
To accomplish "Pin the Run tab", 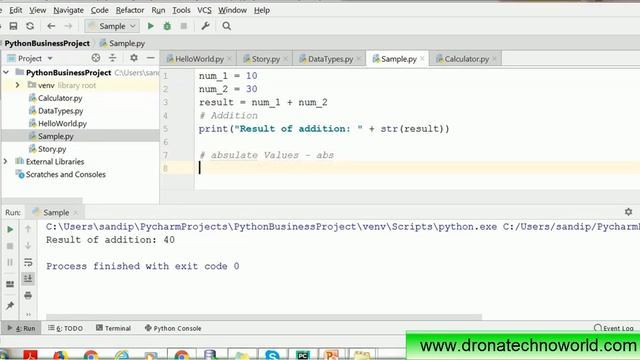I will 10,305.
